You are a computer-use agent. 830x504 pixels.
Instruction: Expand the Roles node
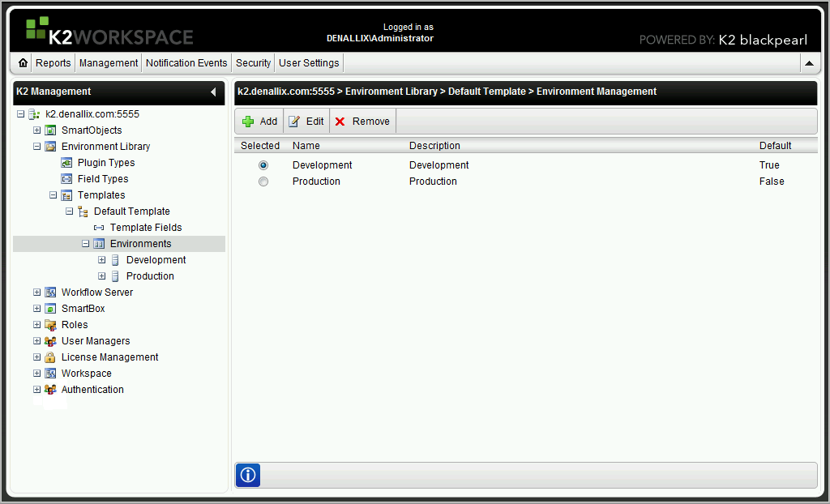click(x=36, y=325)
